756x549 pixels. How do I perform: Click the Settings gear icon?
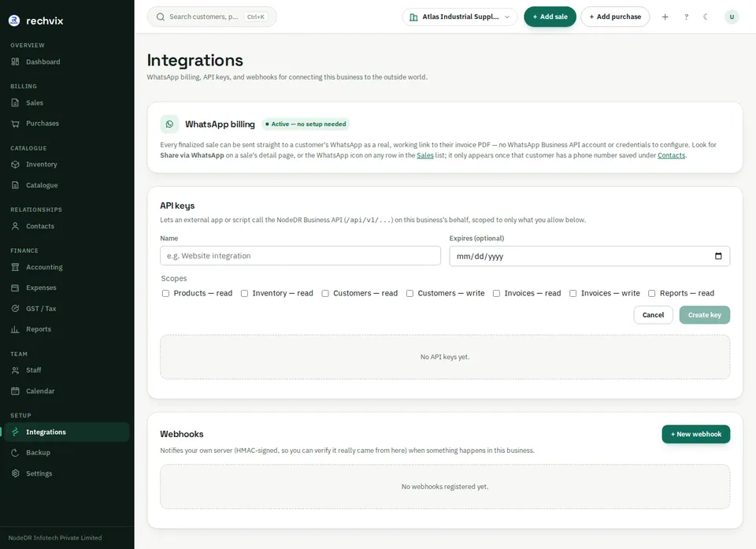16,473
